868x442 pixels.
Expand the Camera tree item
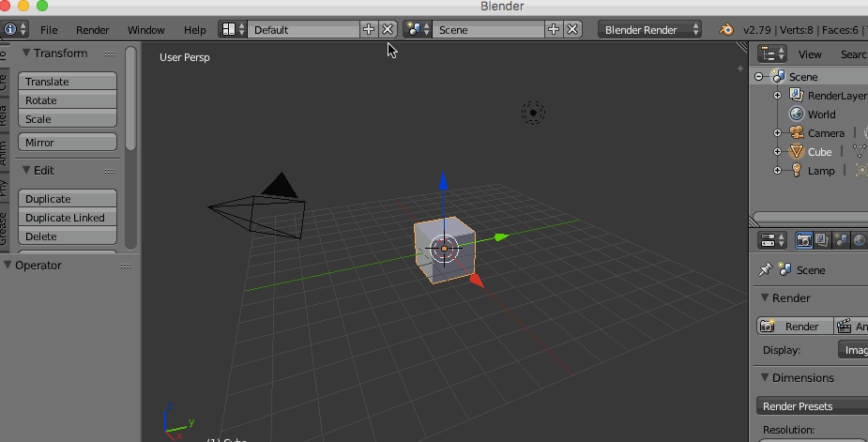point(777,133)
